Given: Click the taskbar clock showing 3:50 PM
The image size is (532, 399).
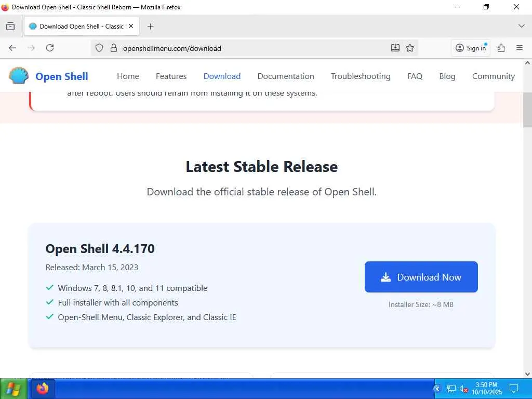Looking at the screenshot, I should click(x=486, y=389).
